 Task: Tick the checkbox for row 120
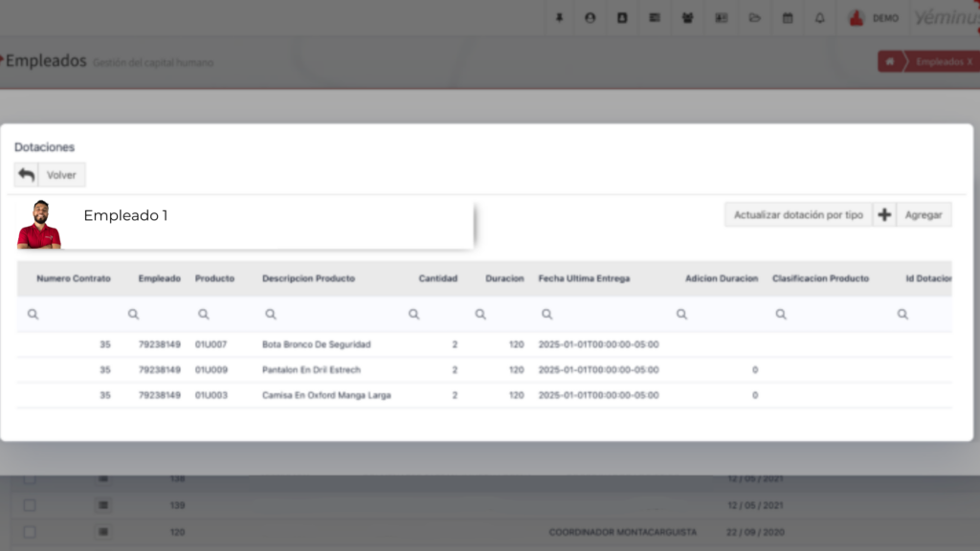coord(30,532)
